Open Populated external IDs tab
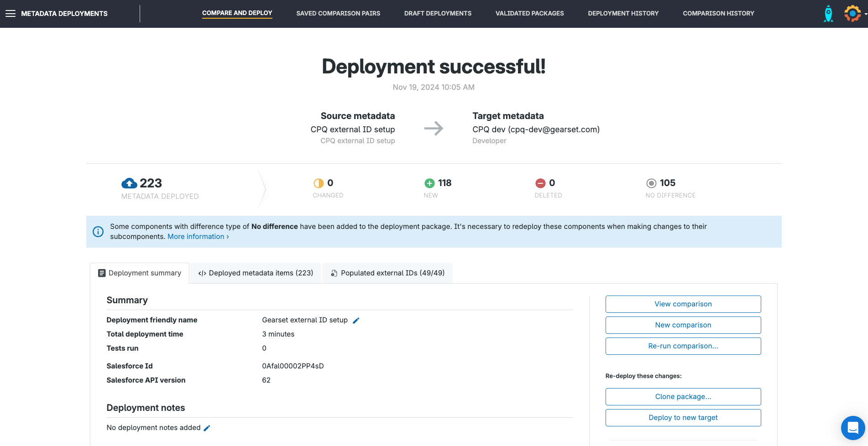This screenshot has height=446, width=868. (x=387, y=273)
